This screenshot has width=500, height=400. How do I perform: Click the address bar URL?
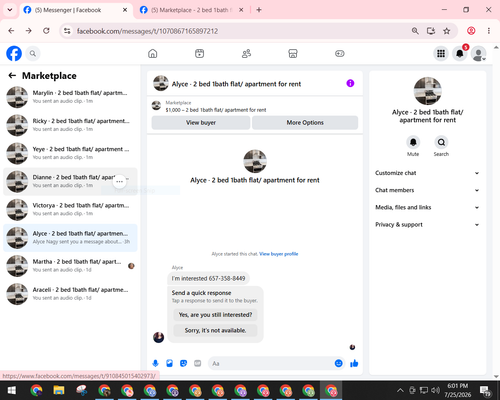tap(147, 31)
